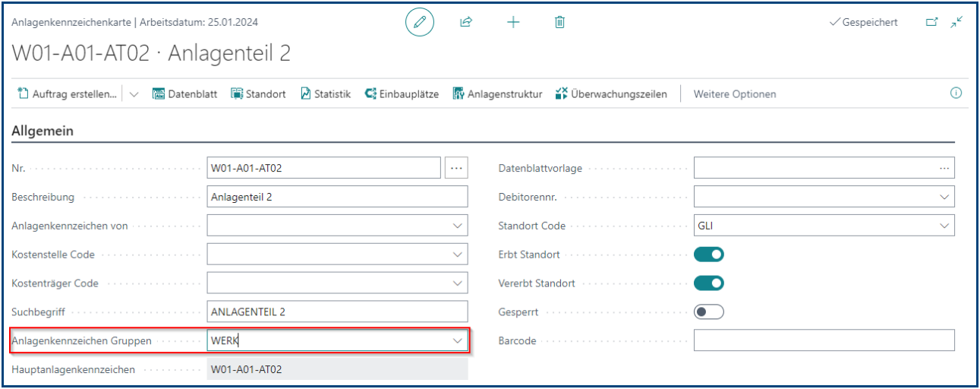Open Debitorennr. dropdown arrow
Image resolution: width=980 pixels, height=389 pixels.
coord(944,197)
